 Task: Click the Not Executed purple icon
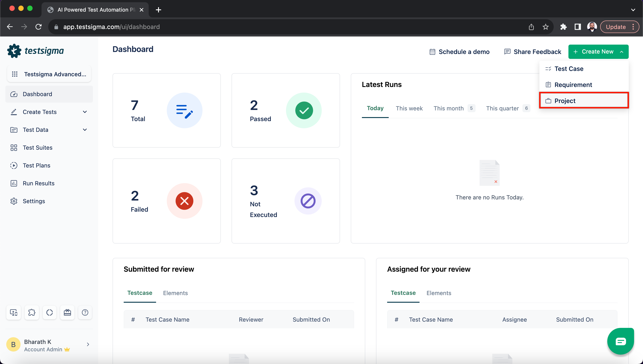click(308, 201)
